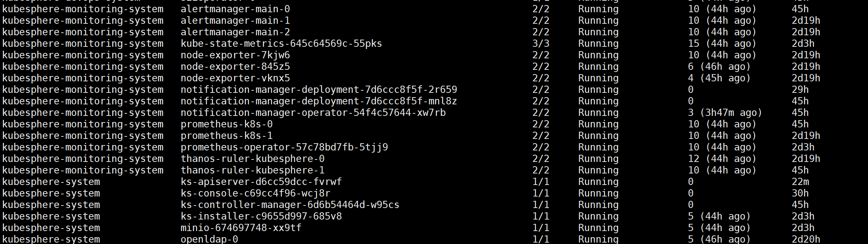Click notification-manager-deployment-7d6ccc8f5f-2r659 pod name
868x244 pixels.
[x=319, y=90]
